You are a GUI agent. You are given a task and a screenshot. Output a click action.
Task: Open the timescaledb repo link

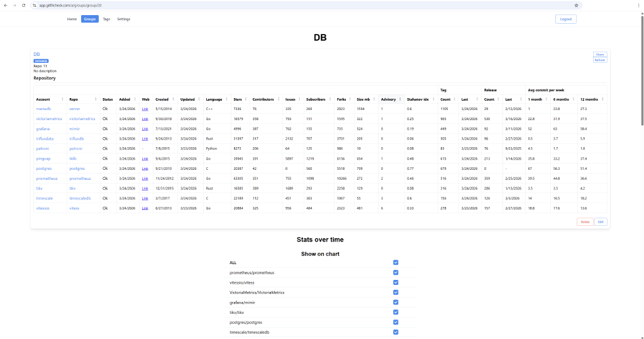coord(80,198)
